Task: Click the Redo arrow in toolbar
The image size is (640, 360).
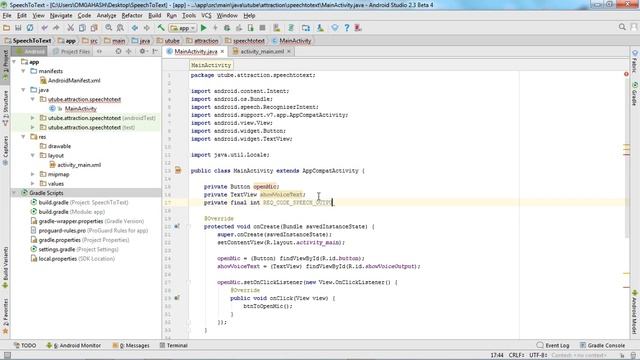Action: 56,28
